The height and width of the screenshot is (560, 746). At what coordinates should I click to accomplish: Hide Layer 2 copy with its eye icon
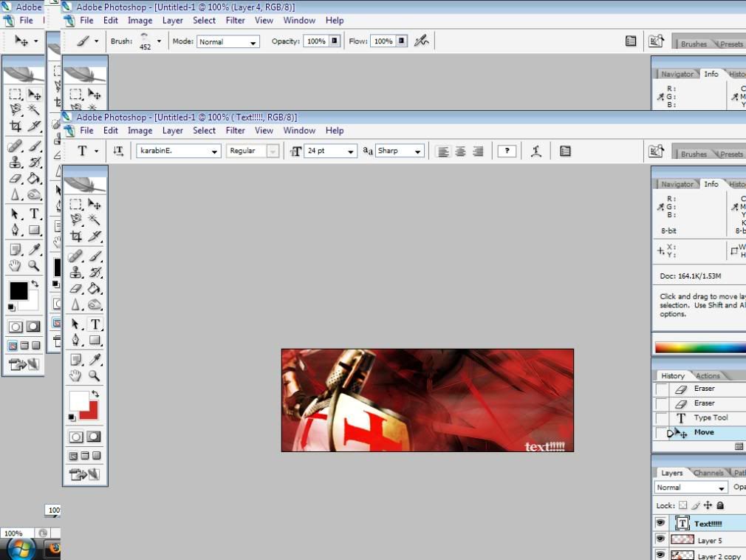pyautogui.click(x=660, y=554)
